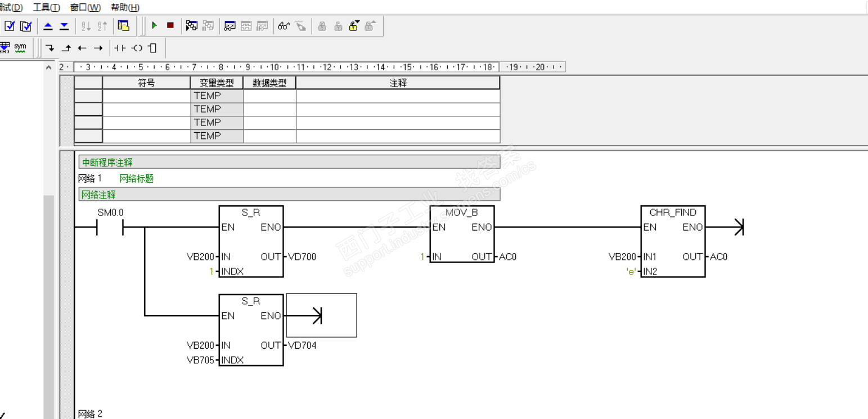The width and height of the screenshot is (868, 419).
Task: Select the CHR_FIND instruction box
Action: tap(673, 241)
